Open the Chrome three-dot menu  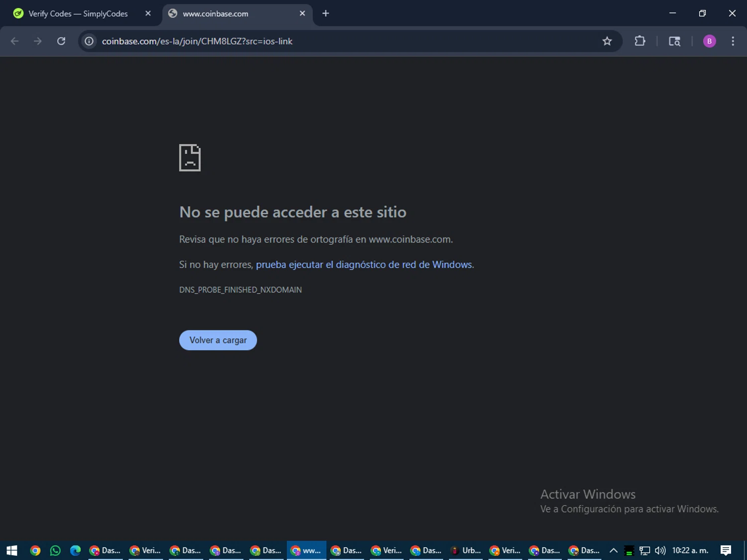pos(733,41)
